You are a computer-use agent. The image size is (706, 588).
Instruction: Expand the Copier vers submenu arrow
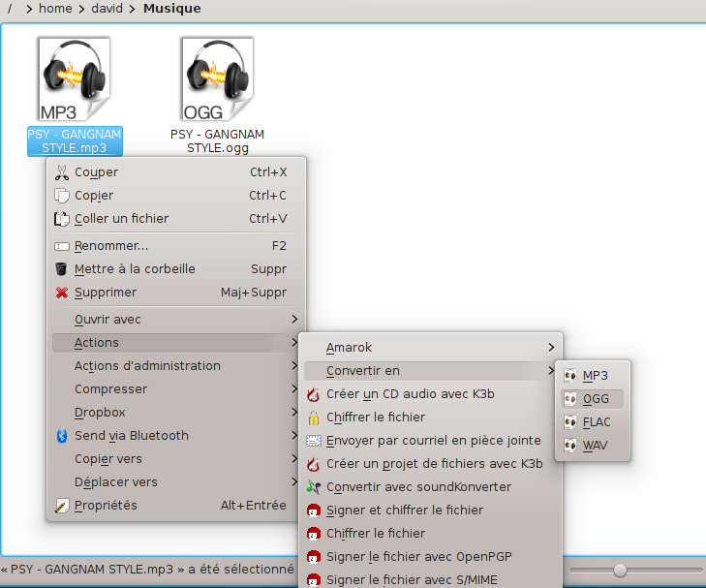click(294, 459)
